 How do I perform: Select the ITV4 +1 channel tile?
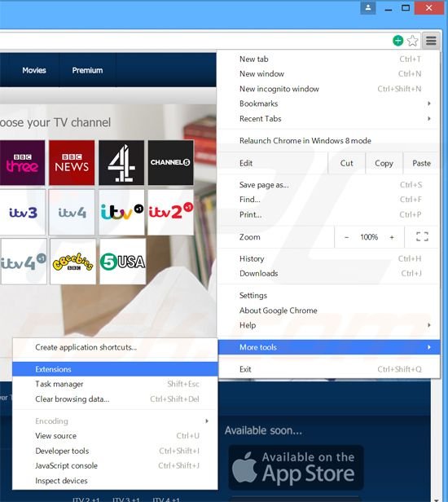coord(24,262)
